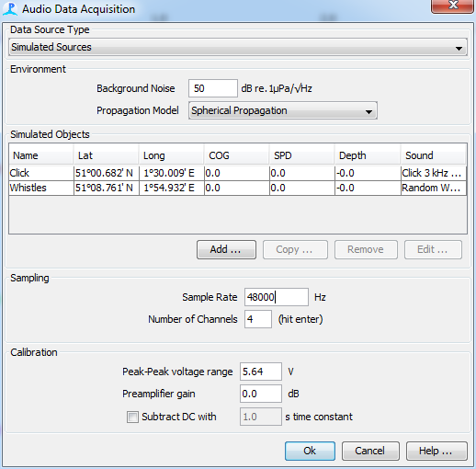476x469 pixels.
Task: Click the Edit ... button
Action: point(433,249)
